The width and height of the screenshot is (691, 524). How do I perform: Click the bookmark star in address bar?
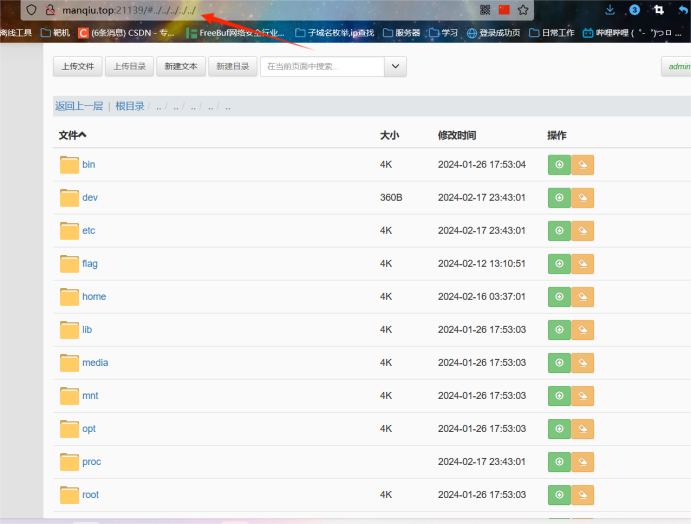tap(523, 10)
